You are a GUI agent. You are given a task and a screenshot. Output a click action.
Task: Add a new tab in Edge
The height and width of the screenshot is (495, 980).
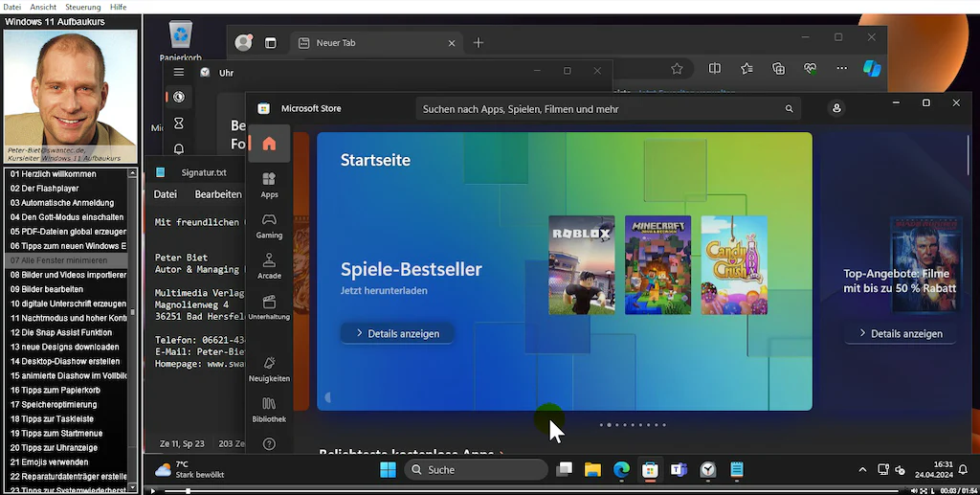pos(479,42)
